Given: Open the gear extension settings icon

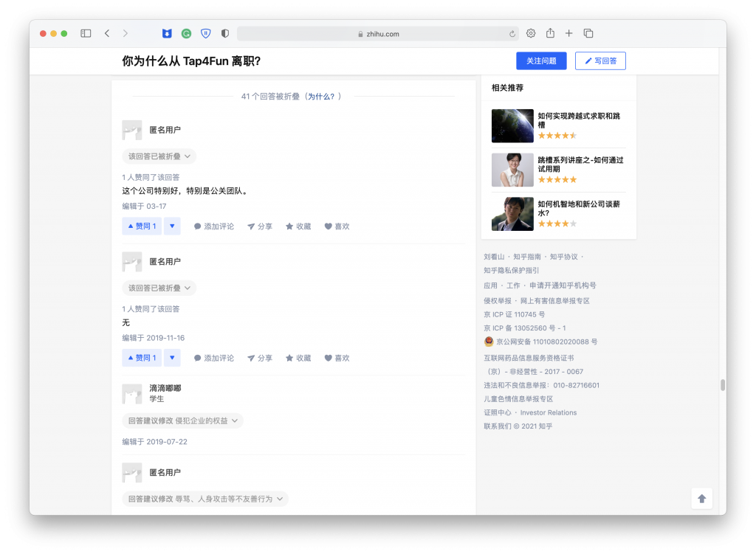Looking at the screenshot, I should (531, 33).
